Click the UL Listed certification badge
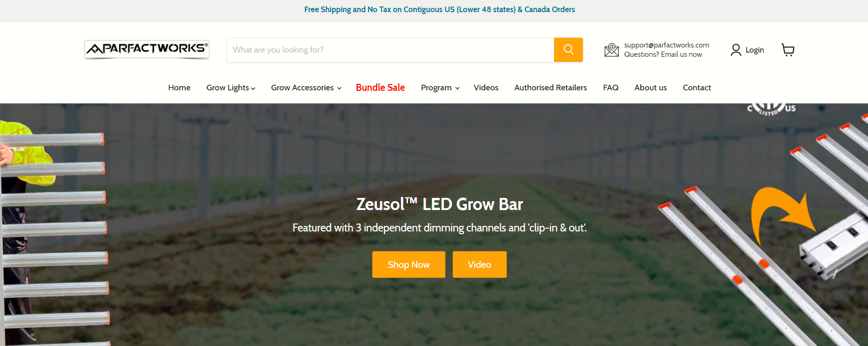 (x=771, y=109)
